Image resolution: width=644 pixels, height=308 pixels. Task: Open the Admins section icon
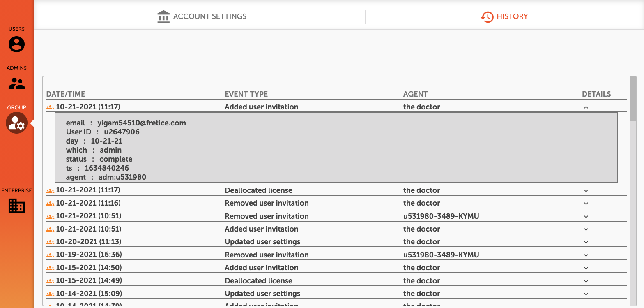click(16, 83)
